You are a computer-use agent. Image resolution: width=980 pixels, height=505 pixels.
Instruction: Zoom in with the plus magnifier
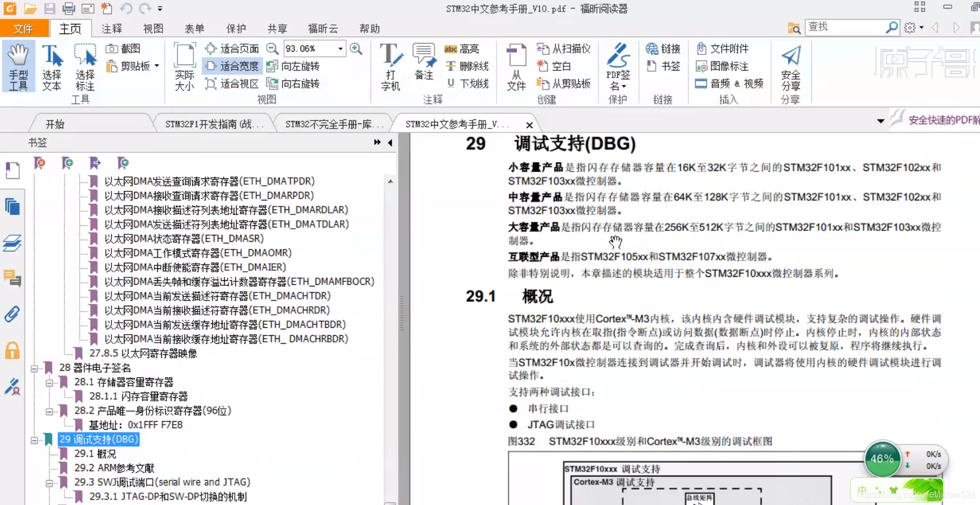356,49
